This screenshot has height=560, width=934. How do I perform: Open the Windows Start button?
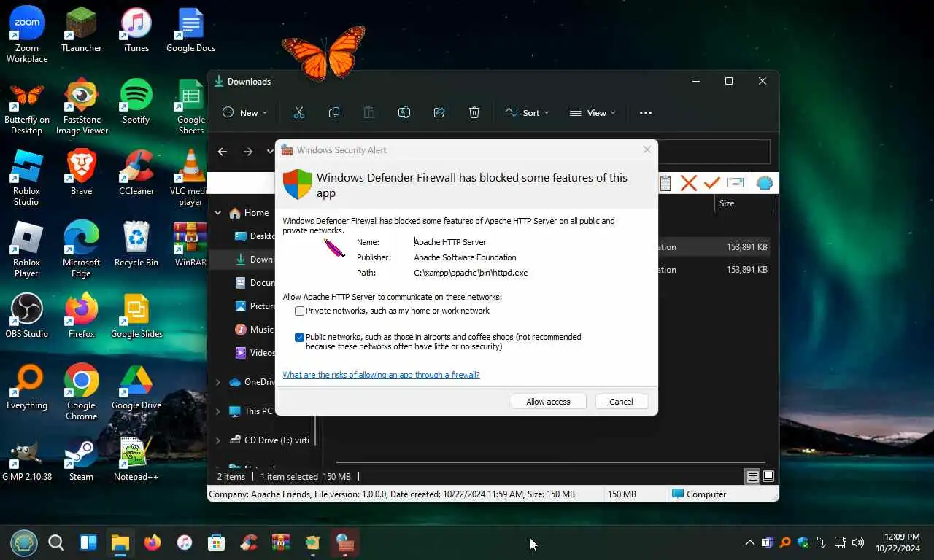(x=23, y=542)
